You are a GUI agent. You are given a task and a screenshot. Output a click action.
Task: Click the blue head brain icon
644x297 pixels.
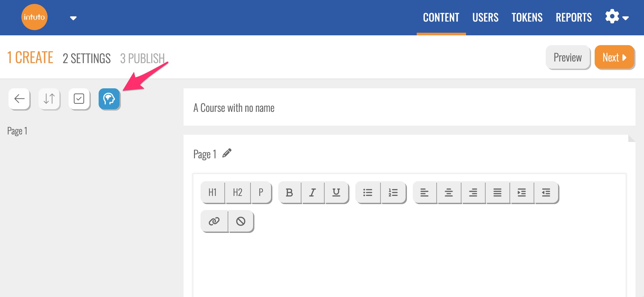pos(109,99)
